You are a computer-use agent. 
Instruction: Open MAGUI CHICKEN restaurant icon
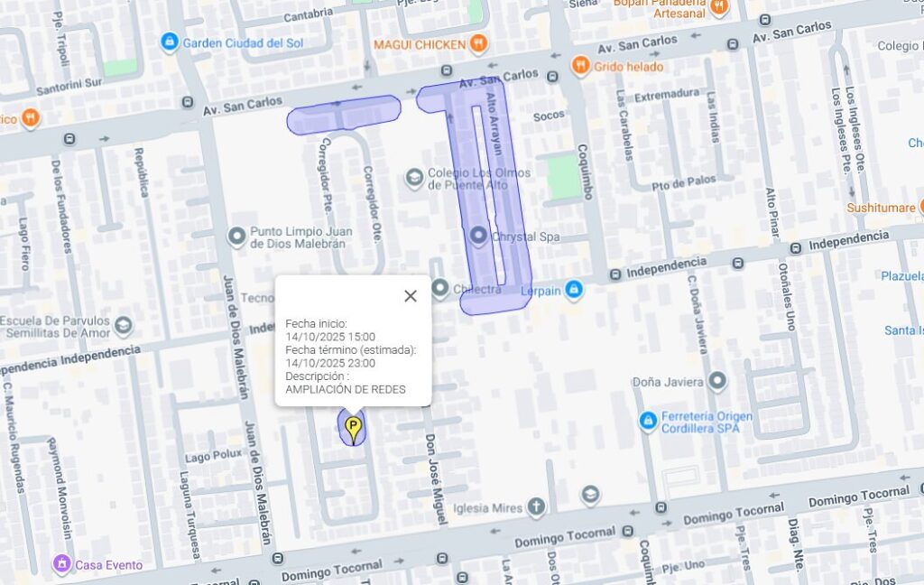tap(478, 43)
